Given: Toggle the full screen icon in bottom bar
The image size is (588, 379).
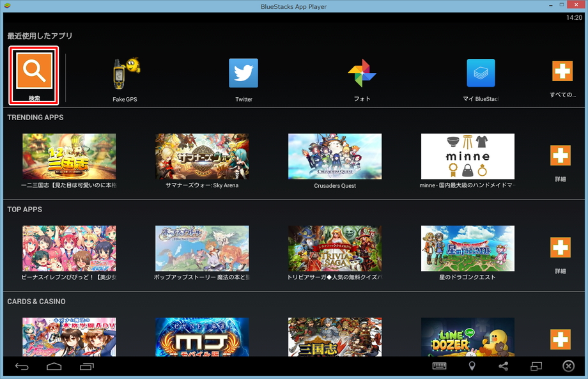Looking at the screenshot, I should (x=536, y=366).
